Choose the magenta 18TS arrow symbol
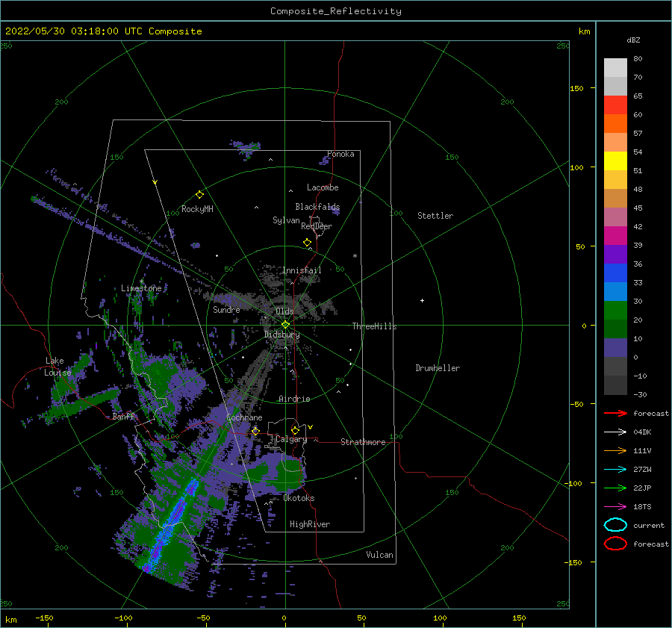 click(x=615, y=507)
